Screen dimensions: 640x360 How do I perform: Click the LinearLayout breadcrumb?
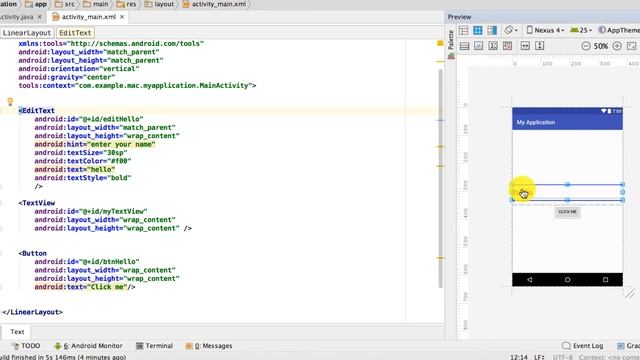coord(27,33)
